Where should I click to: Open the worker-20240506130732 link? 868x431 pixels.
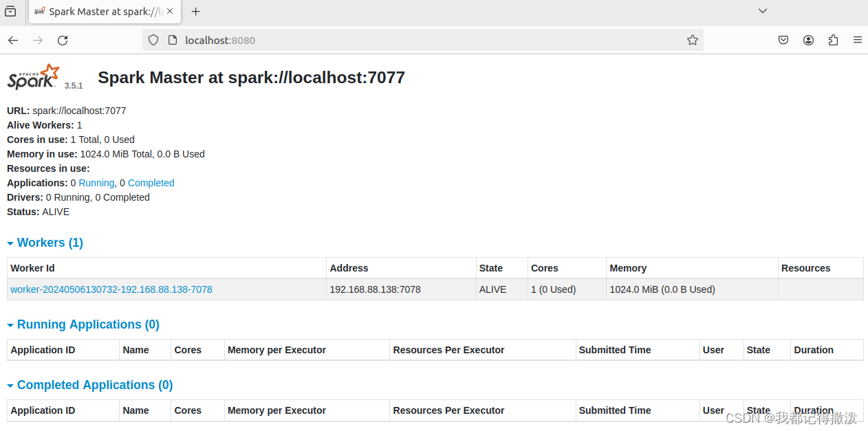coord(111,289)
